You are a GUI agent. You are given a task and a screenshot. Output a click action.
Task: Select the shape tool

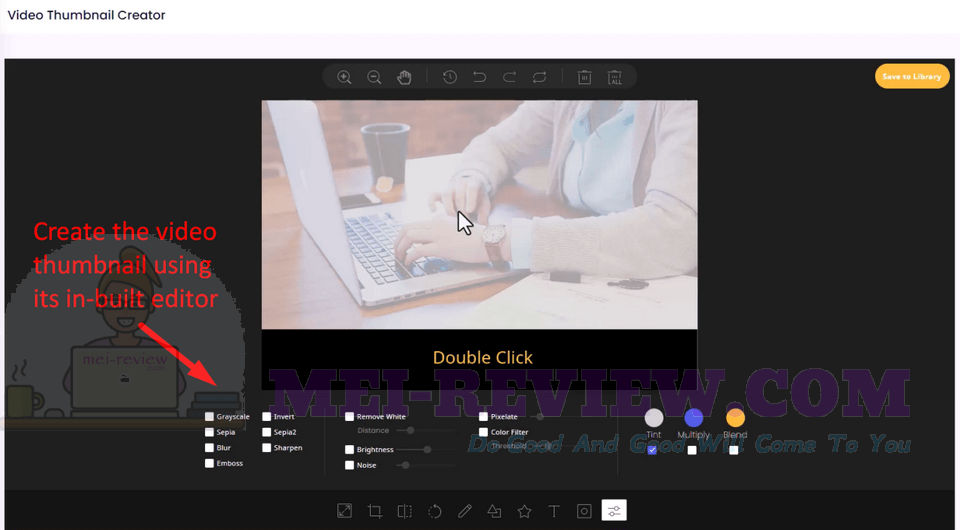pyautogui.click(x=494, y=510)
